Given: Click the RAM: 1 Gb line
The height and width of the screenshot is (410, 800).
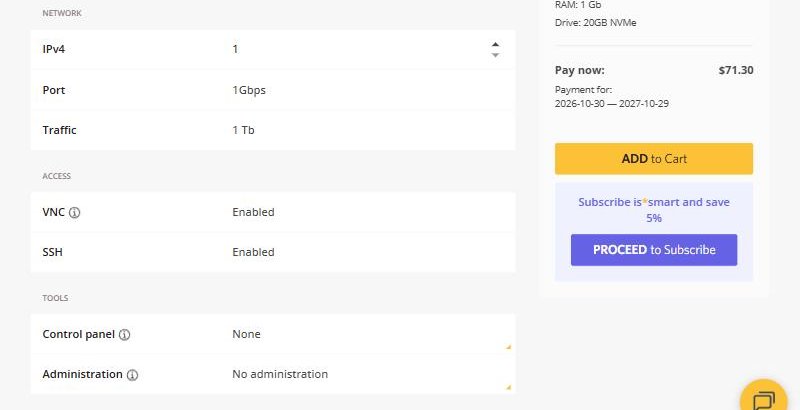Looking at the screenshot, I should click(x=578, y=5).
